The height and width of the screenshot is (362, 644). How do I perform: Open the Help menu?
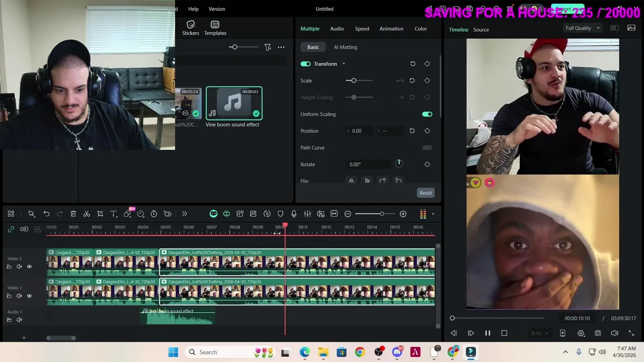193,9
